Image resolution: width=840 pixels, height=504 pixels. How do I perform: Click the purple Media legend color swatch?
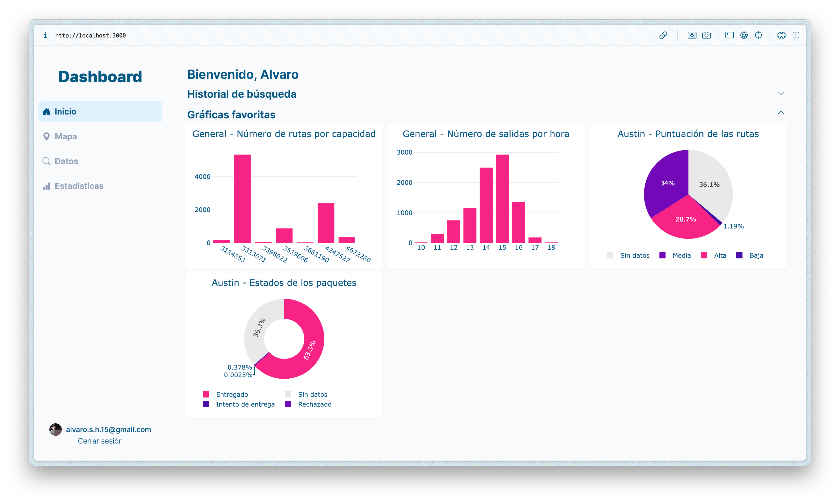click(x=662, y=255)
